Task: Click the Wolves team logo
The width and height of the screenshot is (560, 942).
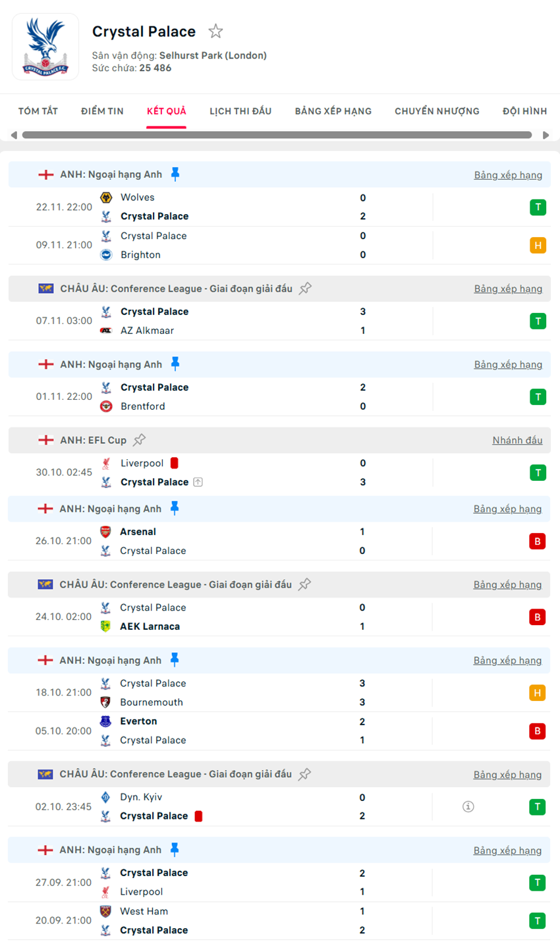Action: pyautogui.click(x=106, y=198)
